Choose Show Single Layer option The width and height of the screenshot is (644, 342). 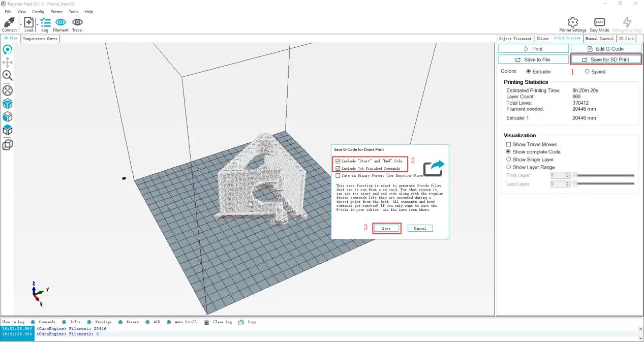509,160
